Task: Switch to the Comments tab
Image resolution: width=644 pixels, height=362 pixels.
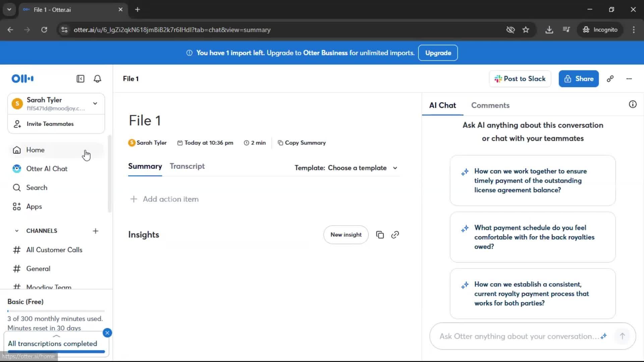Action: (x=490, y=105)
